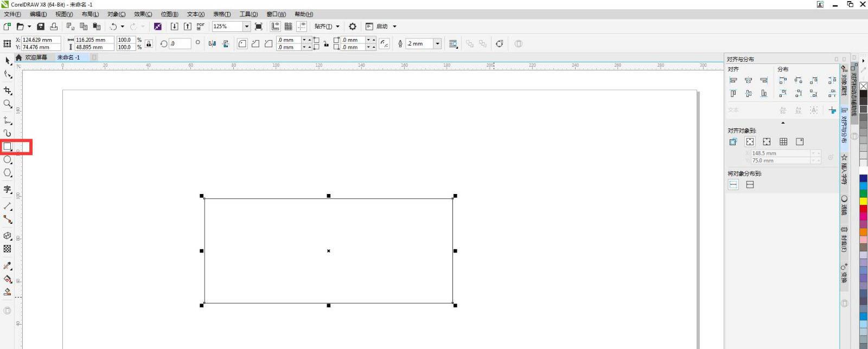This screenshot has width=868, height=349.
Task: Select the Rectangle tool in the toolbox
Action: pos(8,146)
